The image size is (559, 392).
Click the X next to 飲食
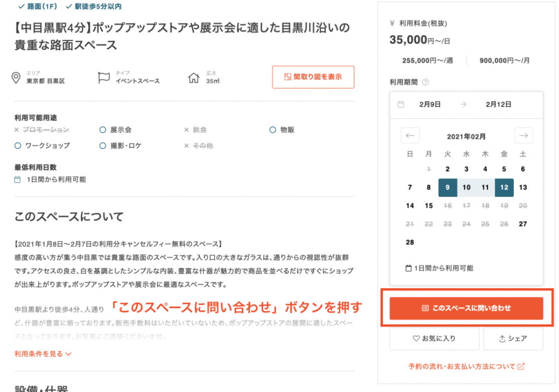[x=187, y=130]
